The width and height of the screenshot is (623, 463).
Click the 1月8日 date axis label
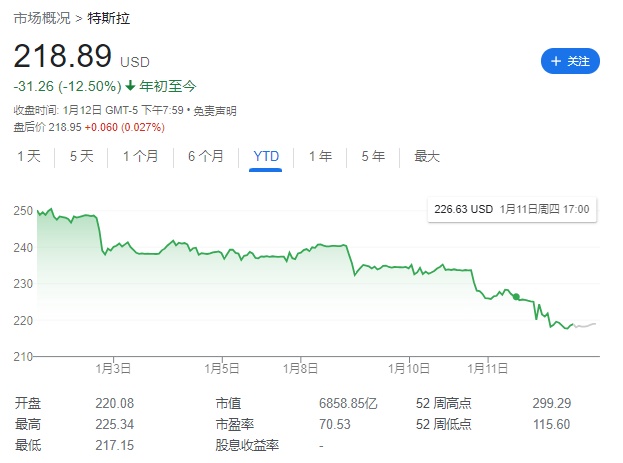tap(301, 369)
